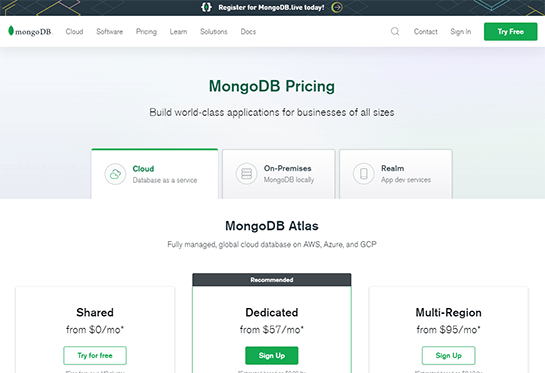Expand the Solutions navigation menu
Image resolution: width=545 pixels, height=373 pixels.
click(x=214, y=32)
